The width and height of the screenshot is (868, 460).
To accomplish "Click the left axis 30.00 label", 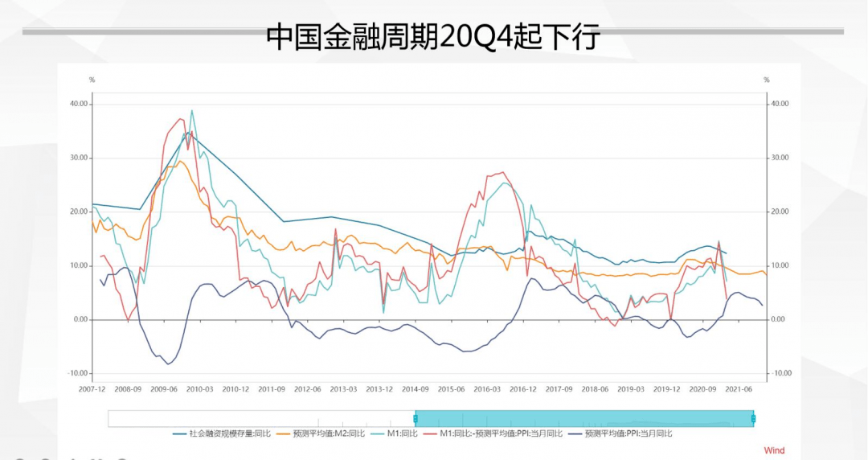I will (x=78, y=158).
